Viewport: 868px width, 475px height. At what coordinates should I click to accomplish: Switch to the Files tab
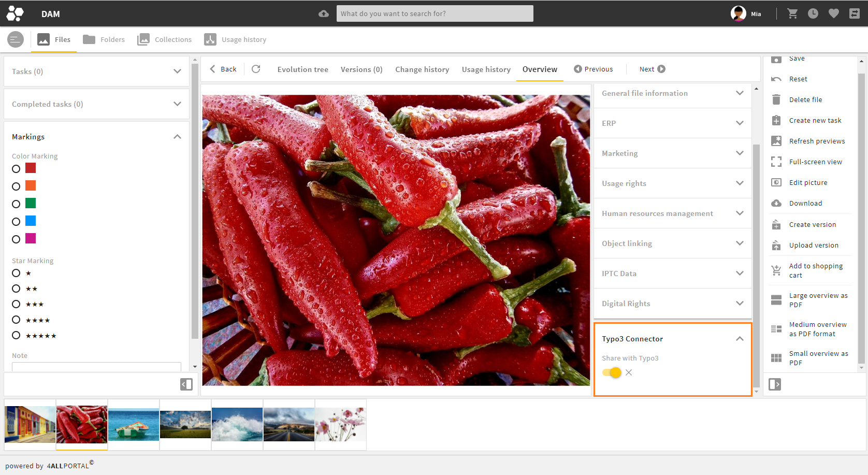pos(54,39)
